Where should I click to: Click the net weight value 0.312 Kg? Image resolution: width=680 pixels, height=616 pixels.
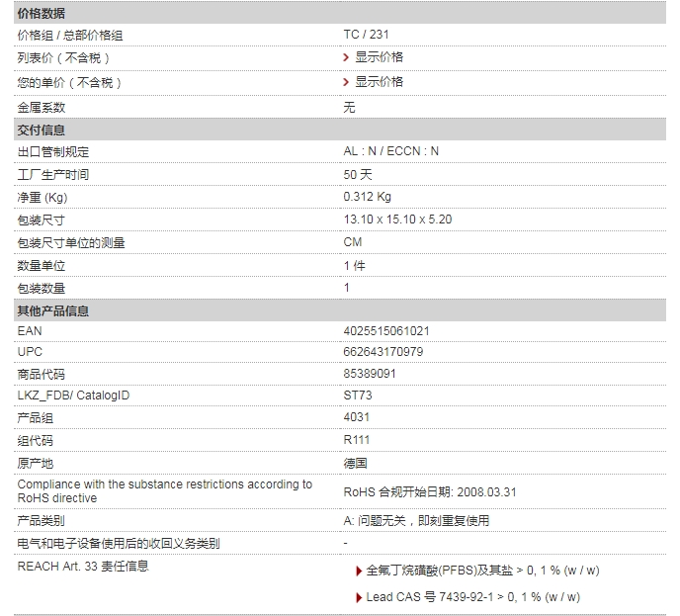pyautogui.click(x=368, y=197)
